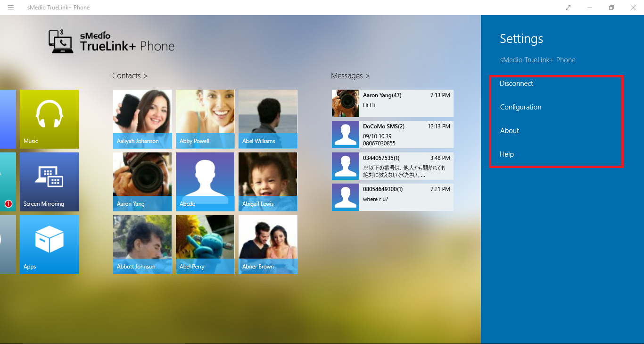Open message saying where r u?
The image size is (644, 344).
tap(392, 197)
